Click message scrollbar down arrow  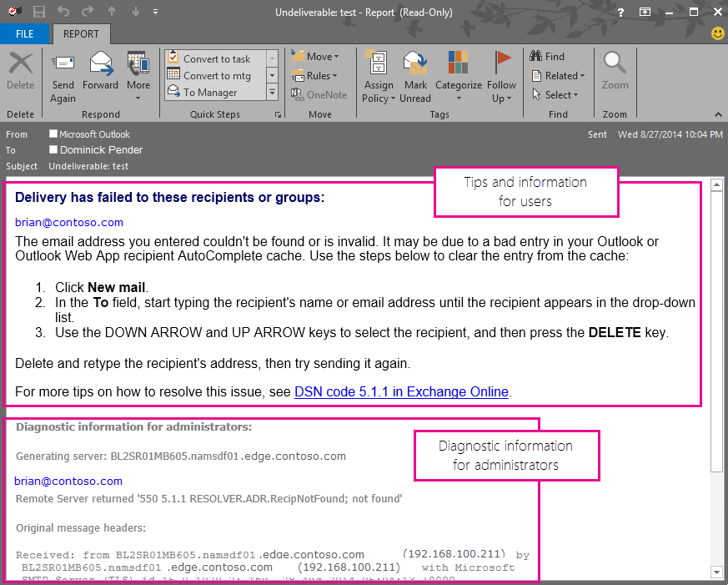click(716, 571)
